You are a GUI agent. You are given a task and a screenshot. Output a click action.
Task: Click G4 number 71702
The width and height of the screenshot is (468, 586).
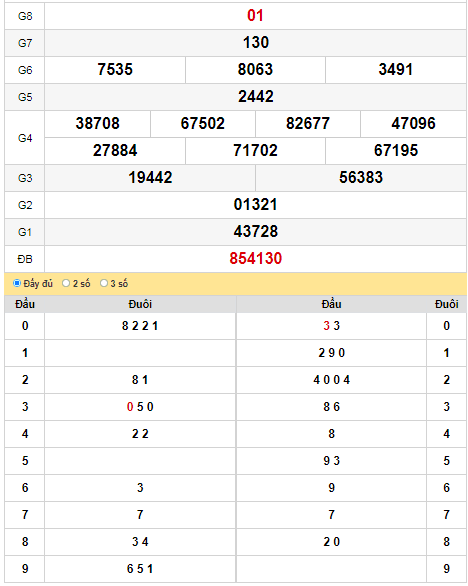click(255, 151)
